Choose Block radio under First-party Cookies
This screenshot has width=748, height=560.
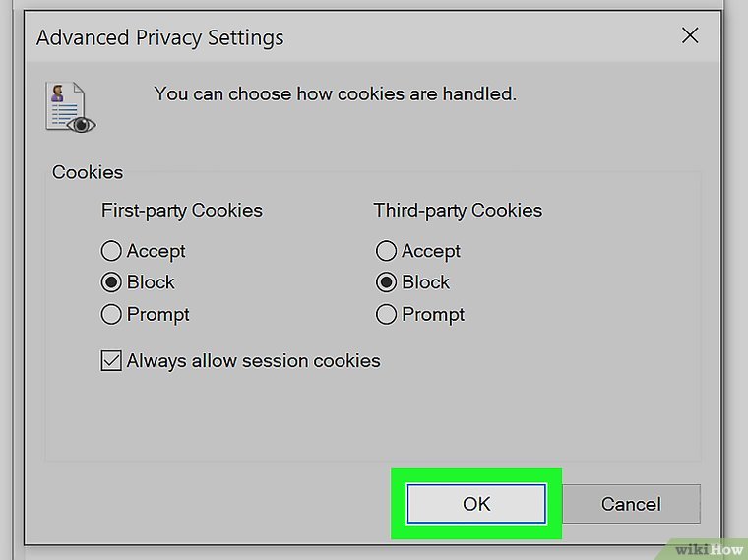click(x=111, y=282)
